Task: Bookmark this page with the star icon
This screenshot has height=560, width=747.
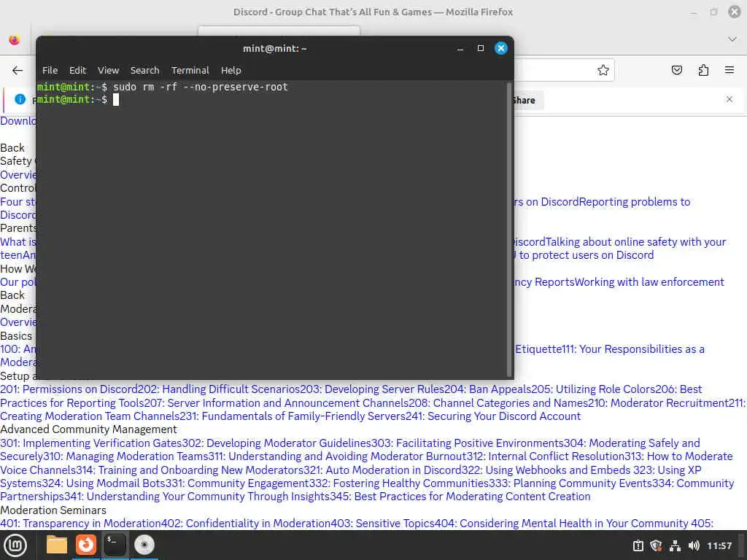Action: [x=603, y=70]
